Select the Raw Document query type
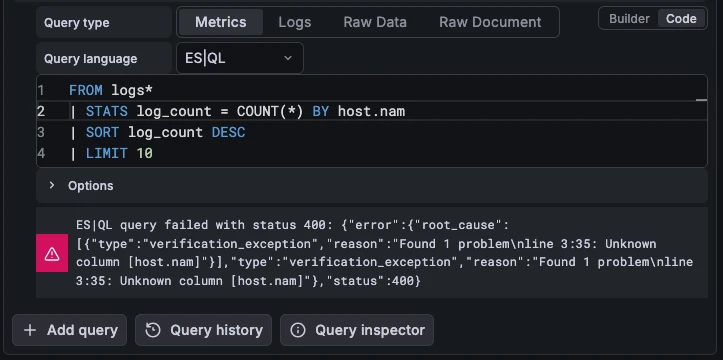The width and height of the screenshot is (723, 360). 490,22
